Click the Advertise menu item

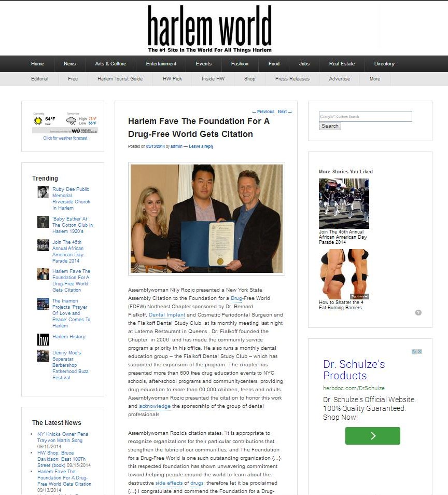pos(340,79)
